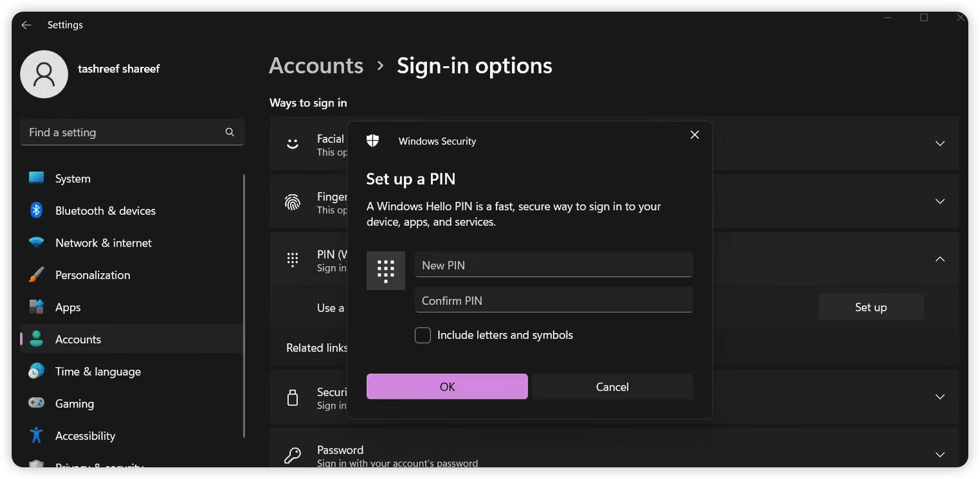Screen dimensions: 980x479
Task: Expand the Fingerprint recognition option
Action: point(940,202)
